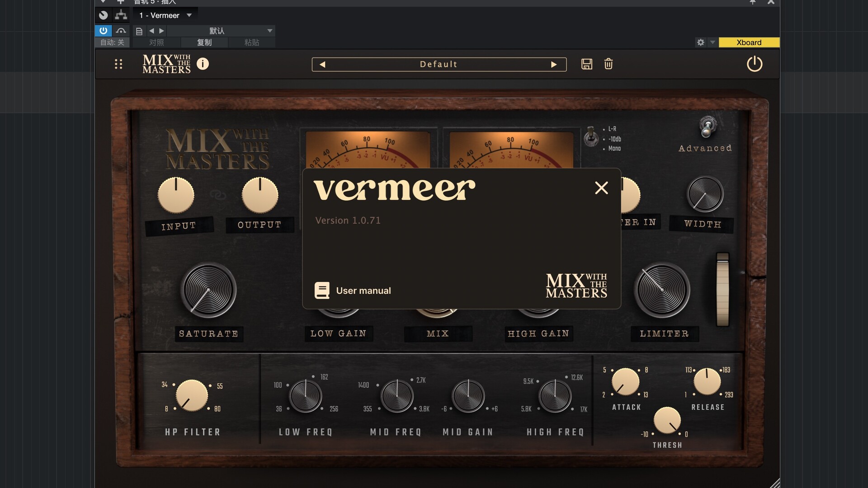Go to the next preset with the right arrow
This screenshot has width=868, height=488.
[x=554, y=65]
